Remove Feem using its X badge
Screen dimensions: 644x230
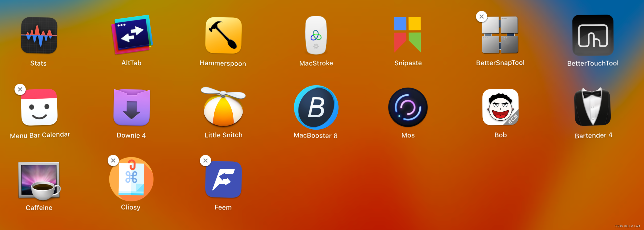pos(205,161)
